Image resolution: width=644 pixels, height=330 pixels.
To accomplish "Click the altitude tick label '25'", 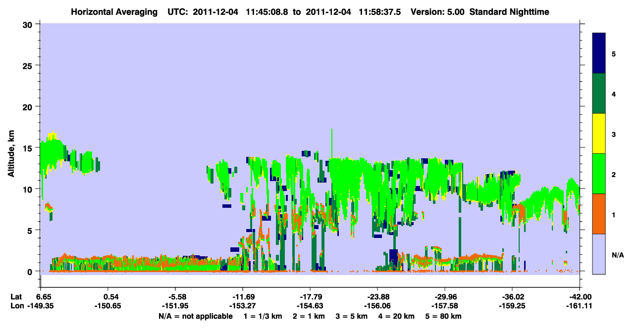I will pos(28,65).
